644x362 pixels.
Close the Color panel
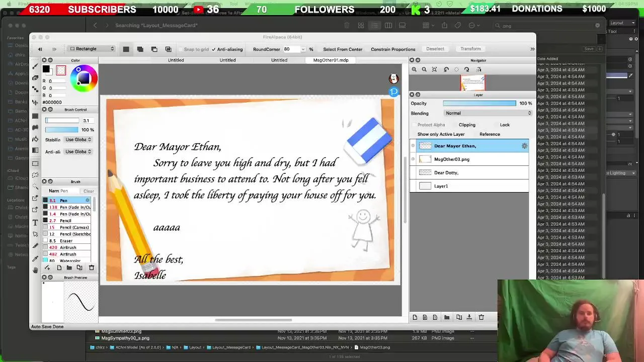pyautogui.click(x=44, y=60)
